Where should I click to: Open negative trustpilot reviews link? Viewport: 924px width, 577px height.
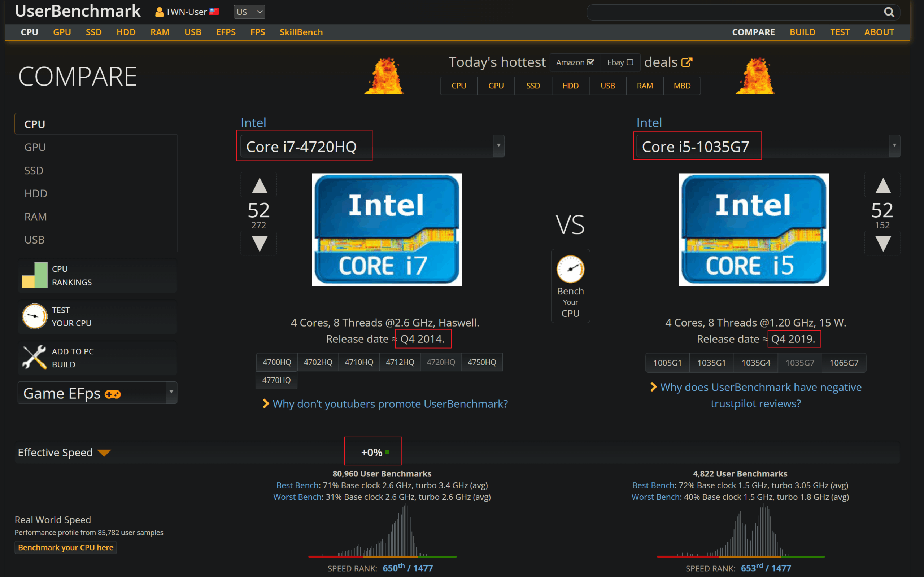point(760,395)
